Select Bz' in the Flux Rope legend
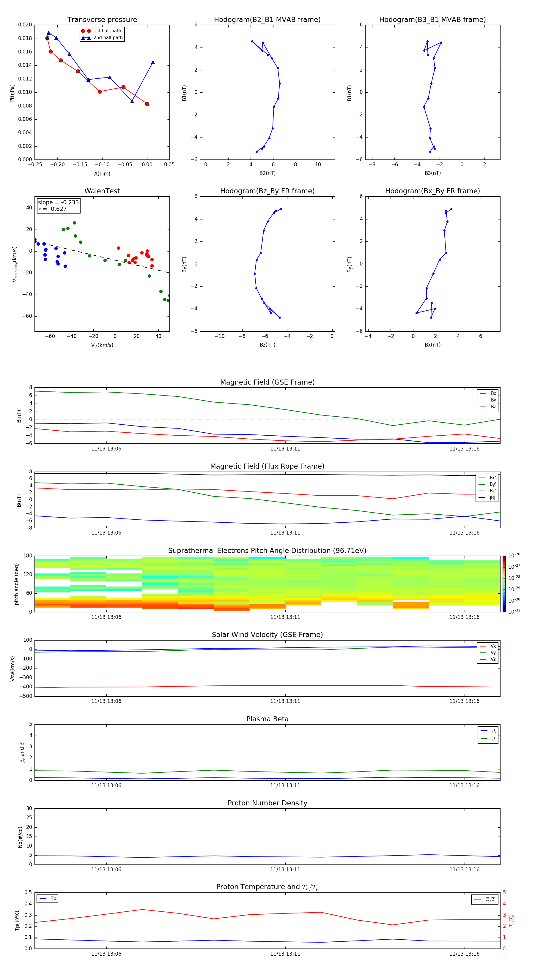The width and height of the screenshot is (535, 980). click(x=487, y=491)
